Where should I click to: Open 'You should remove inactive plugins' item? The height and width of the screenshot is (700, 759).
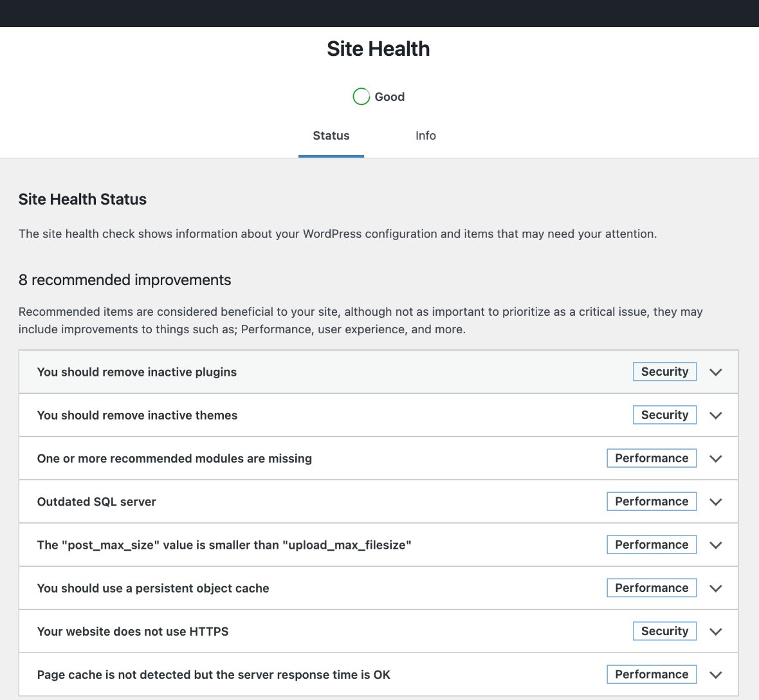(x=378, y=372)
